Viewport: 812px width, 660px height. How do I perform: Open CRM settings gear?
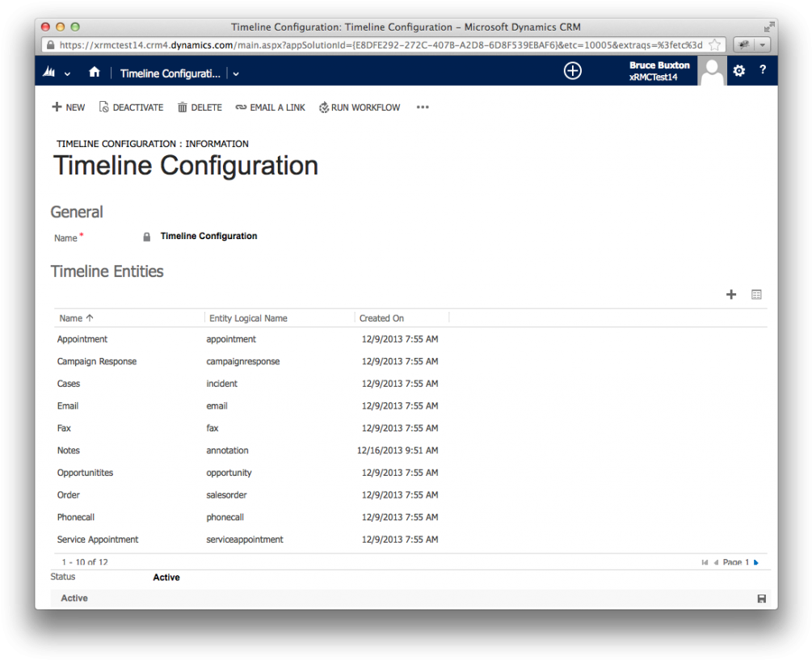point(738,71)
